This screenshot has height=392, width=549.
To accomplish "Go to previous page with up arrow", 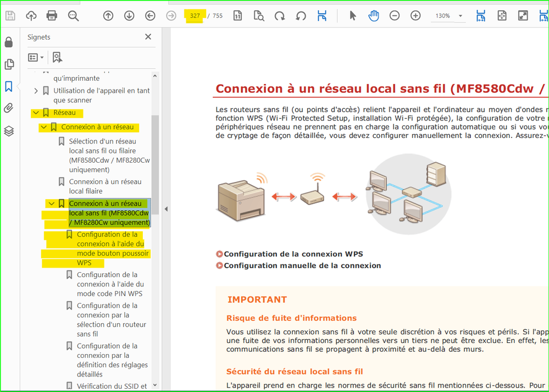I will tap(108, 16).
